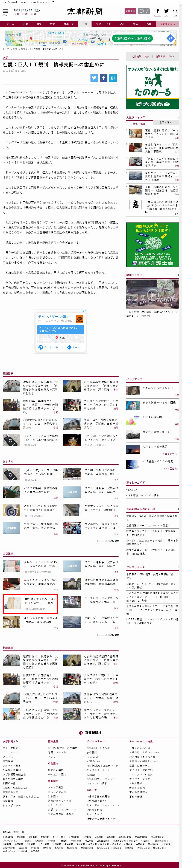
Task: Expand 動画ライブラリ section arrow
Action: tap(178, 275)
